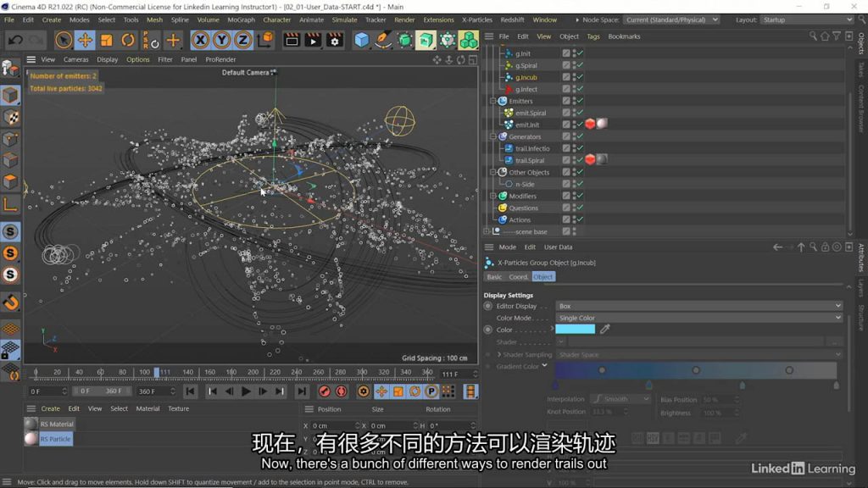Select the RS Particle material
This screenshot has width=868, height=488.
pyautogui.click(x=55, y=439)
